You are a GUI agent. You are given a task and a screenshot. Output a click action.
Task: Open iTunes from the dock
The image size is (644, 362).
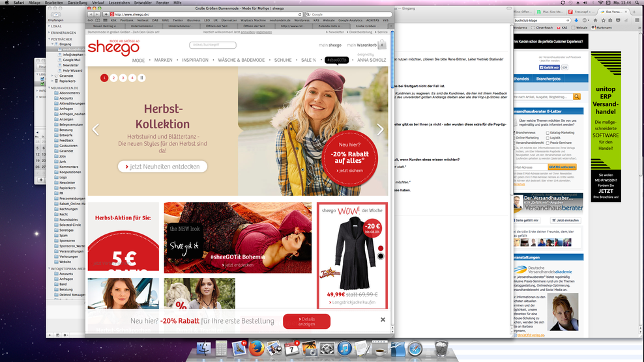point(345,348)
